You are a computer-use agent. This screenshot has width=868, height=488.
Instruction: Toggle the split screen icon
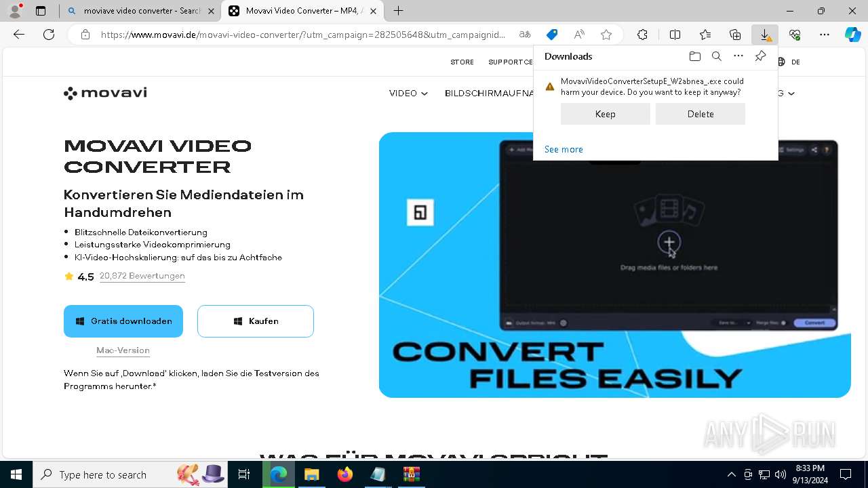[x=675, y=35]
